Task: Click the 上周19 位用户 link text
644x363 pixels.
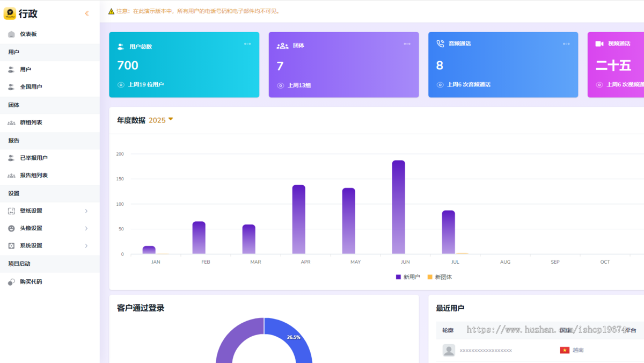Action: coord(146,85)
